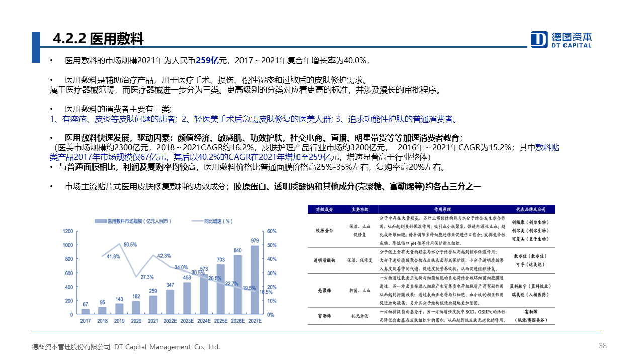Click the 42.3% growth rate label
Image resolution: width=644 pixels, height=362 pixels.
coord(164,256)
